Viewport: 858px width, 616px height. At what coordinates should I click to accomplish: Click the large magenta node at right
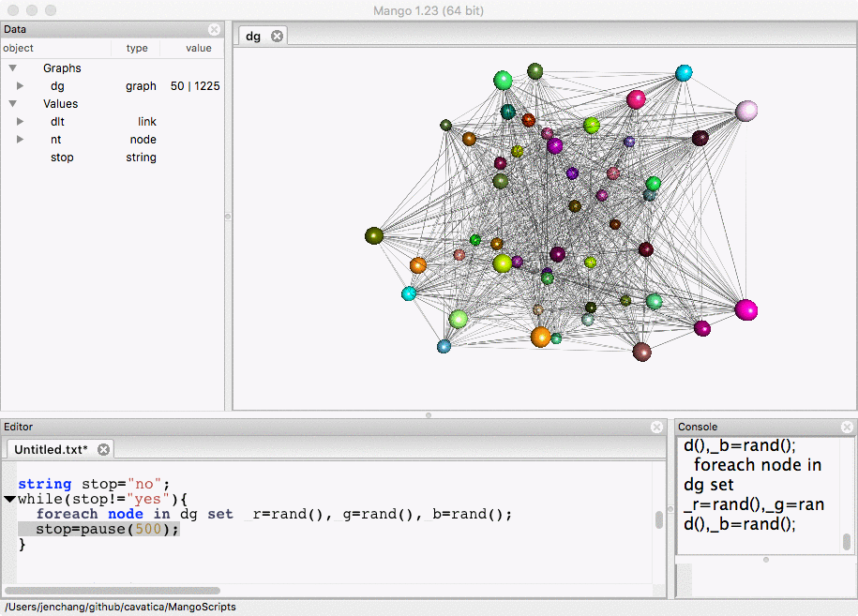coord(745,309)
